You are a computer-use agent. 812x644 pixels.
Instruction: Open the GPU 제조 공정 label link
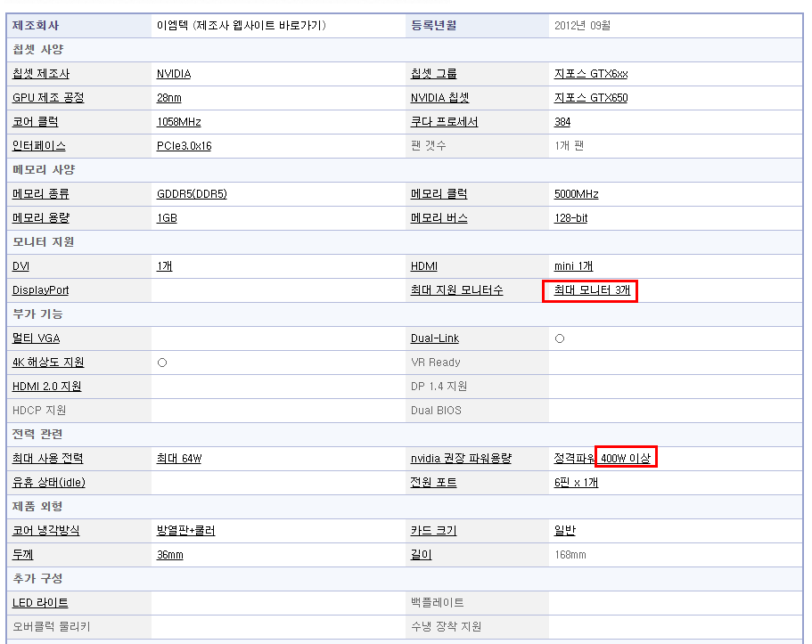pos(48,98)
